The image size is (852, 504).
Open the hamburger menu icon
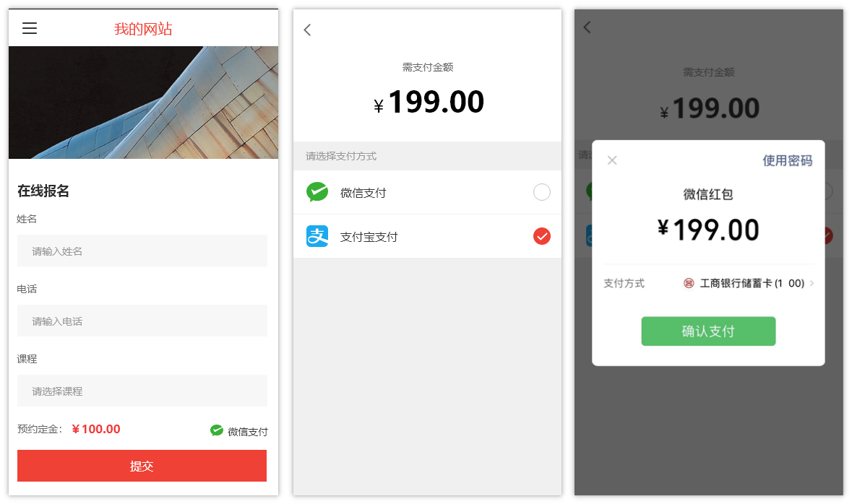tap(30, 28)
